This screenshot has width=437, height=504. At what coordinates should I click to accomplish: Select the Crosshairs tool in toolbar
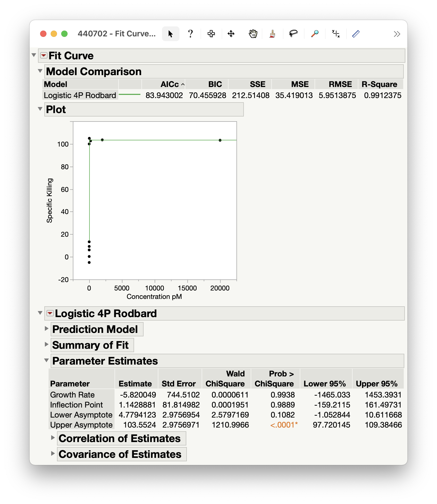[x=211, y=34]
